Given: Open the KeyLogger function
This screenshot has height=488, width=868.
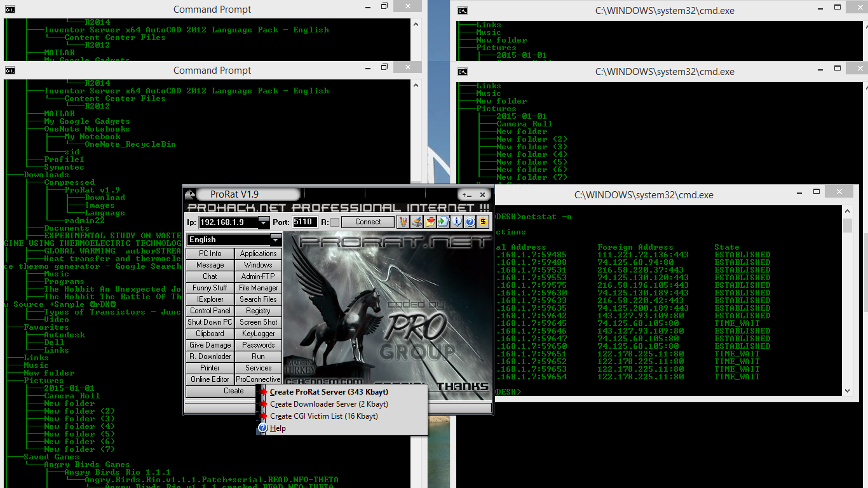Looking at the screenshot, I should point(258,334).
